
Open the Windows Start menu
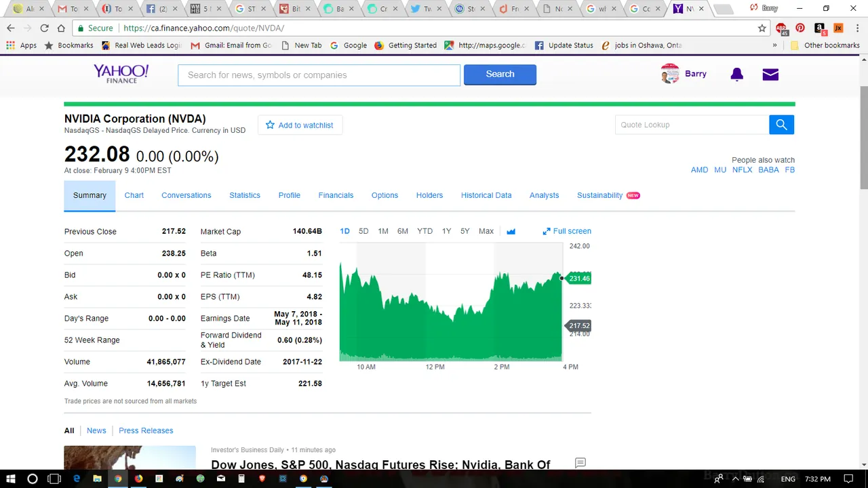coord(11,479)
